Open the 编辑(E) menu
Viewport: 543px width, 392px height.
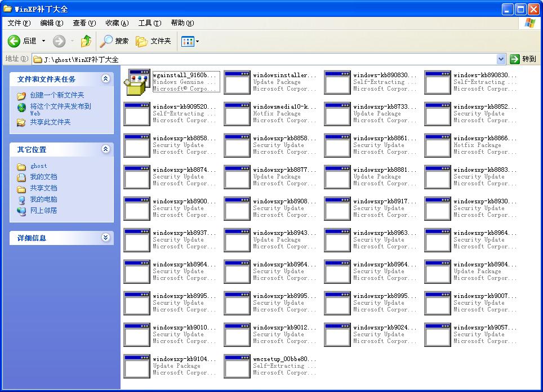pos(52,23)
